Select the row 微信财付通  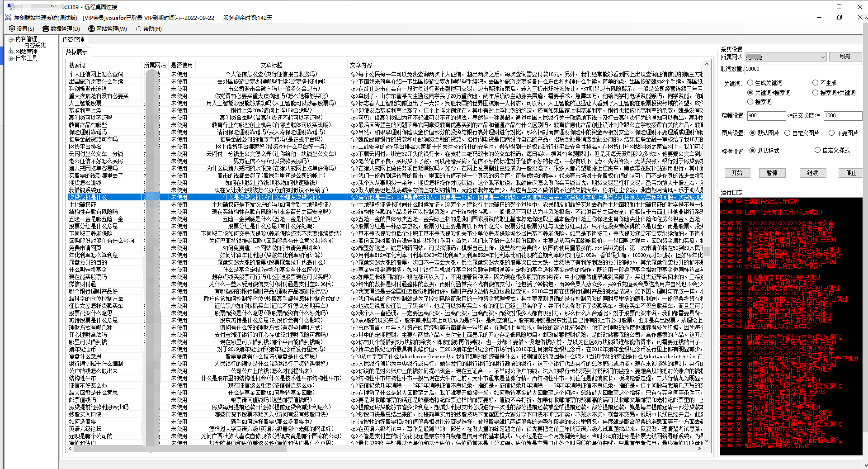point(384,284)
